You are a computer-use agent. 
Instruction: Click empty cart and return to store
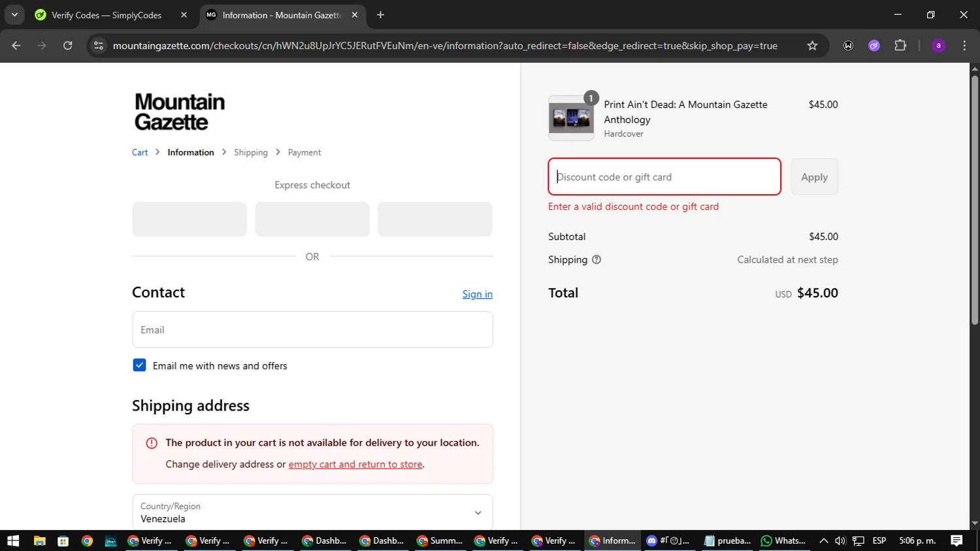click(355, 464)
